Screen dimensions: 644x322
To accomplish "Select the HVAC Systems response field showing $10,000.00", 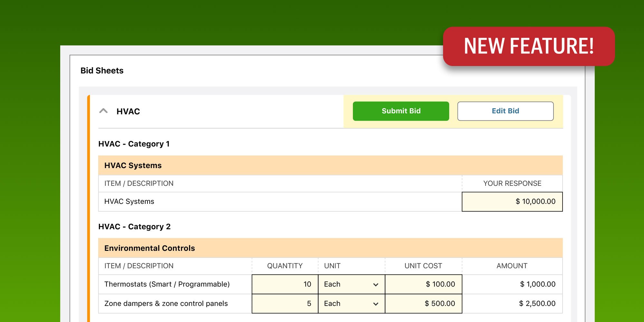I will (x=512, y=202).
